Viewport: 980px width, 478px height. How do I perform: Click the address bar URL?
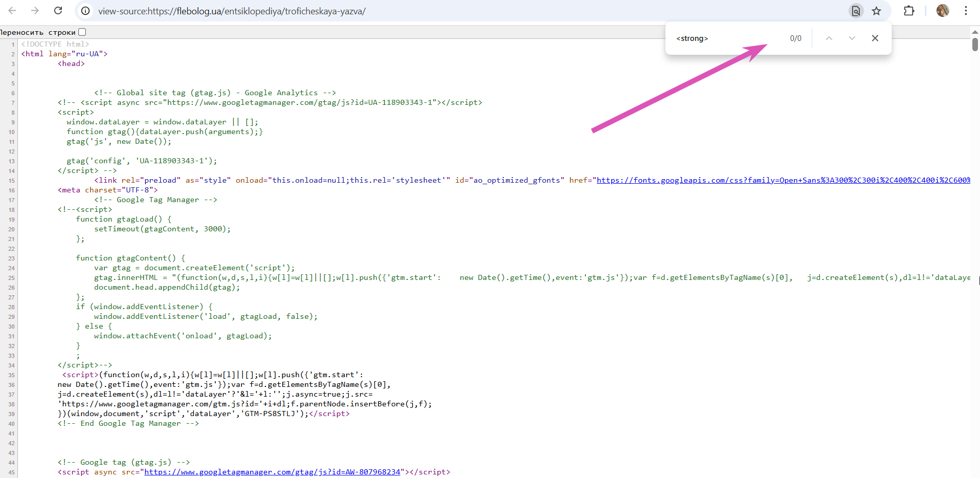(x=232, y=11)
